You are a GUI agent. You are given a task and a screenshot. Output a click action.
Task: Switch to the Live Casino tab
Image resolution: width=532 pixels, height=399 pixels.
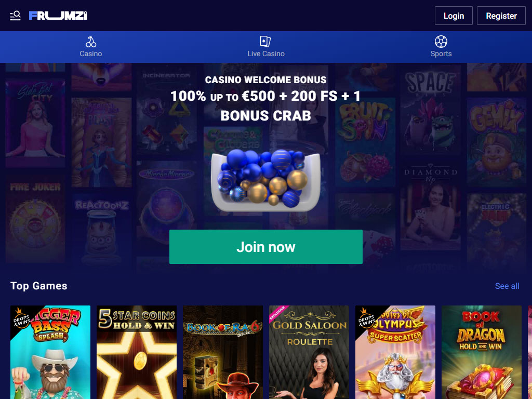(266, 47)
